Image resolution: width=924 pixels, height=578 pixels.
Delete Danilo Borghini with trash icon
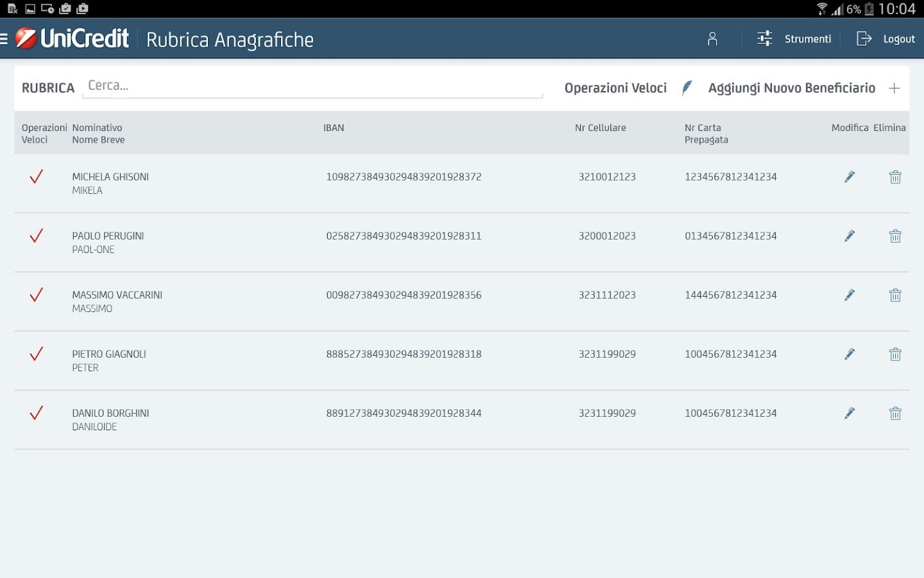point(895,413)
